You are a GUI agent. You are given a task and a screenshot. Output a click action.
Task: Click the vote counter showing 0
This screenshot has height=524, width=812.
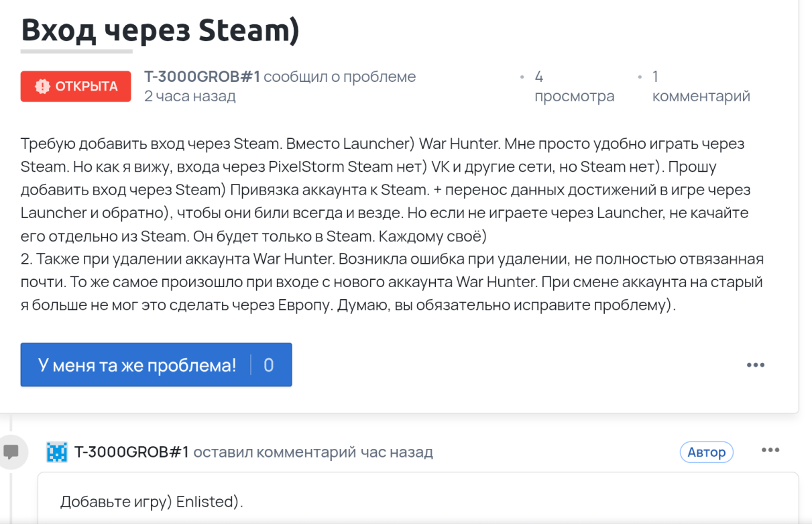tap(269, 365)
